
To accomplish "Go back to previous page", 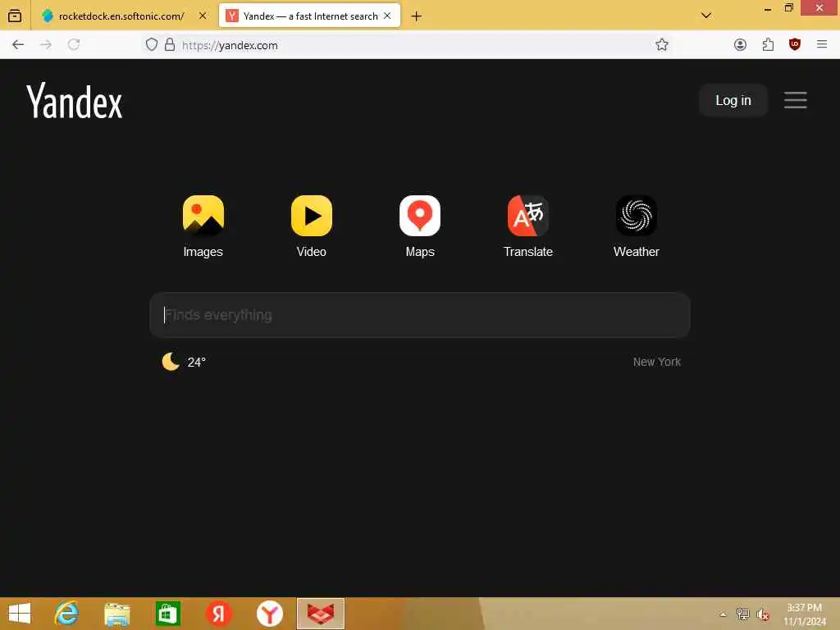I will 18,44.
